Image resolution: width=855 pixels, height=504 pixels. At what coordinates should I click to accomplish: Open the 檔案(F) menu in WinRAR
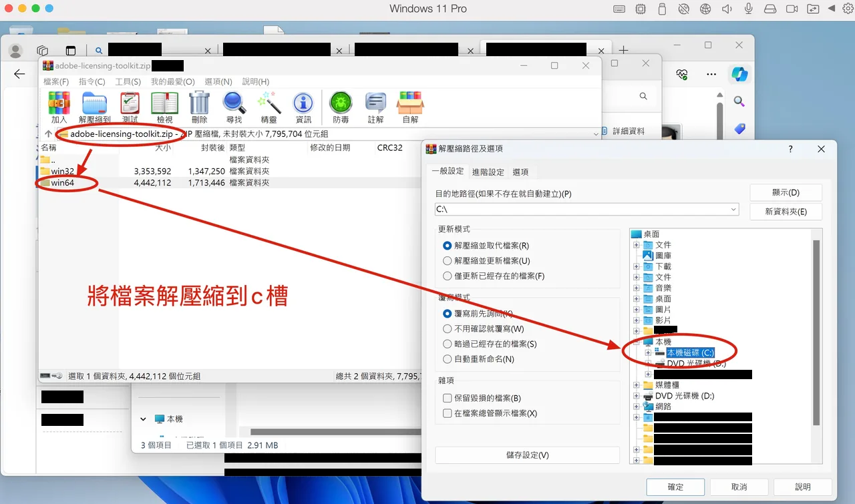56,81
